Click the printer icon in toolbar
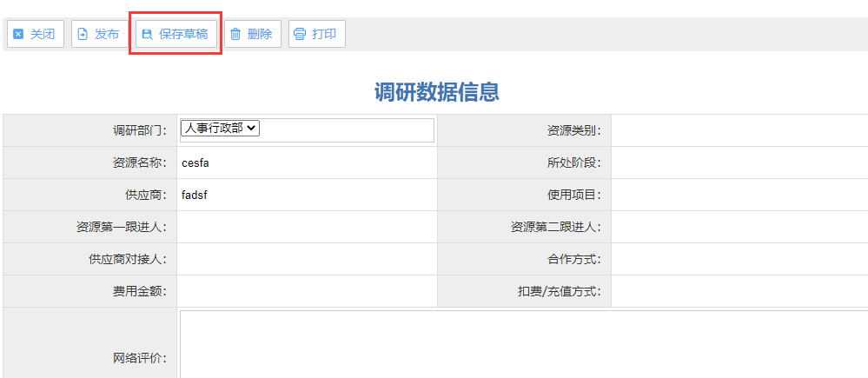The width and height of the screenshot is (868, 378). coord(300,35)
